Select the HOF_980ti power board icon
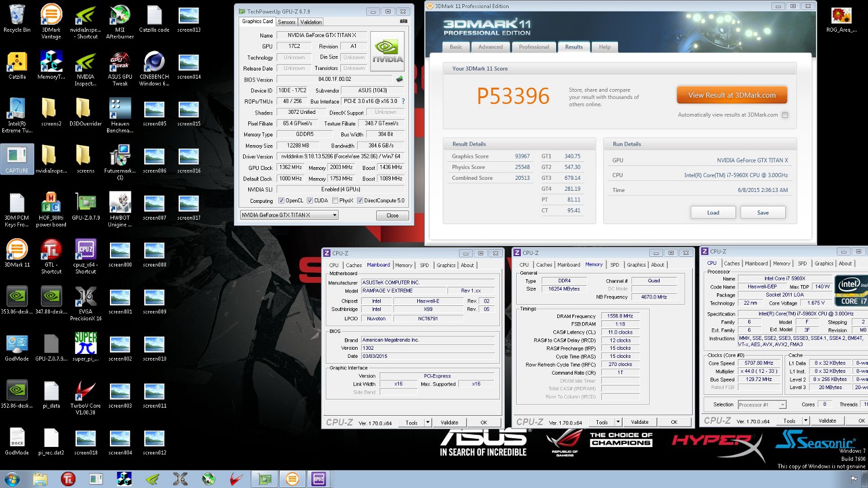Image resolution: width=868 pixels, height=488 pixels. point(51,210)
